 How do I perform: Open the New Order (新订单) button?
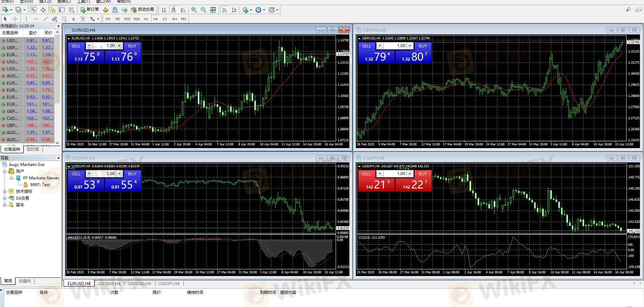[x=89, y=10]
